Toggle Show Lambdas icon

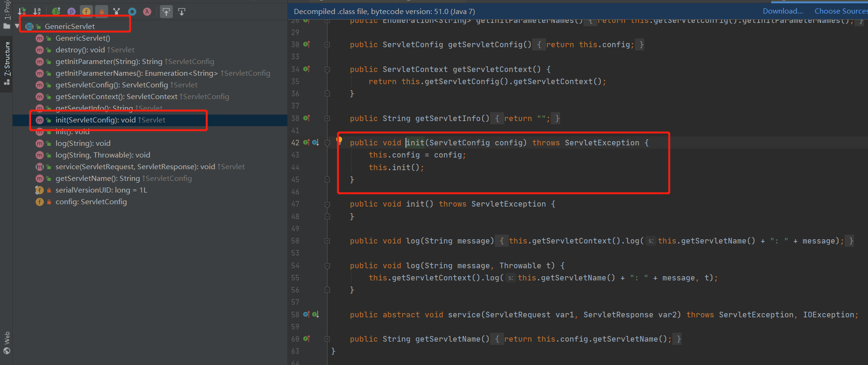147,11
